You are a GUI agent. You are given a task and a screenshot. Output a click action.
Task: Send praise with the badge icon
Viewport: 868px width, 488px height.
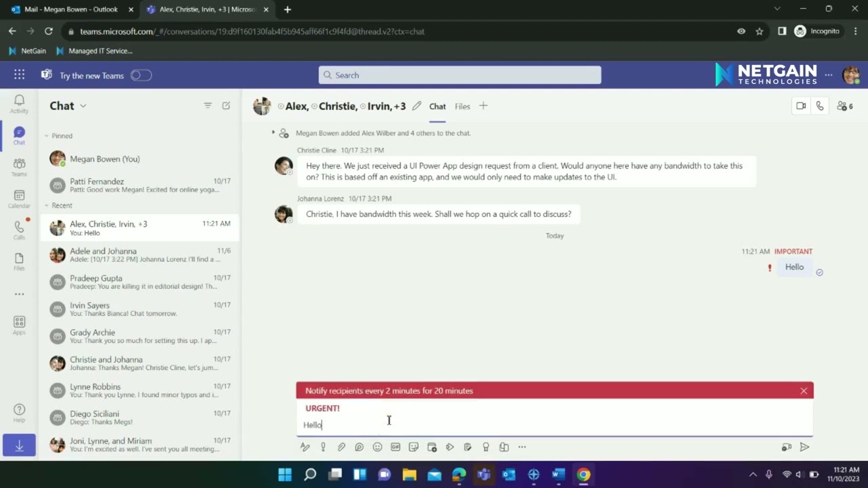click(x=486, y=447)
